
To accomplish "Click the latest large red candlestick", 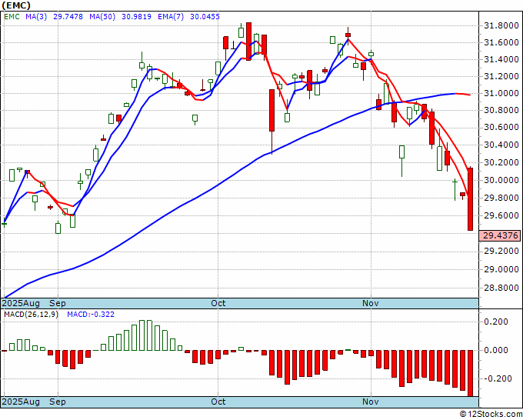I will coord(470,199).
